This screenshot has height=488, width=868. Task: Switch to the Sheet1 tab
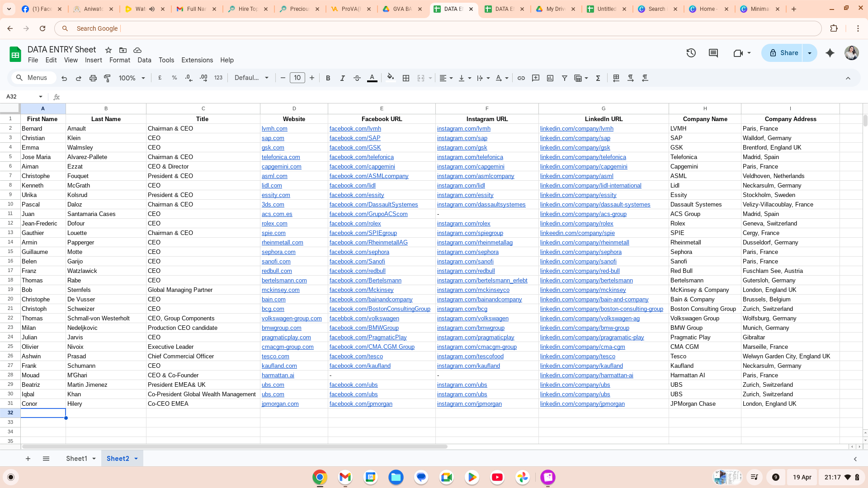pyautogui.click(x=76, y=459)
